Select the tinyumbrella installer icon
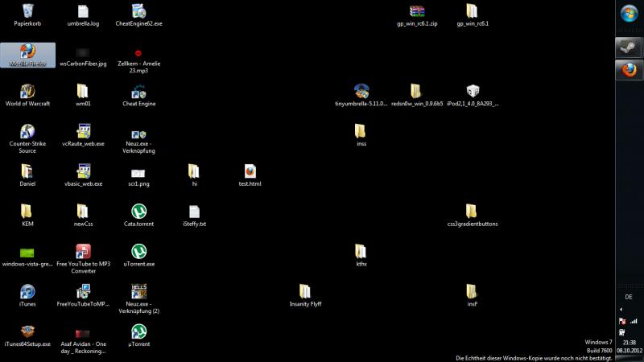This screenshot has width=644, height=362. pyautogui.click(x=361, y=91)
